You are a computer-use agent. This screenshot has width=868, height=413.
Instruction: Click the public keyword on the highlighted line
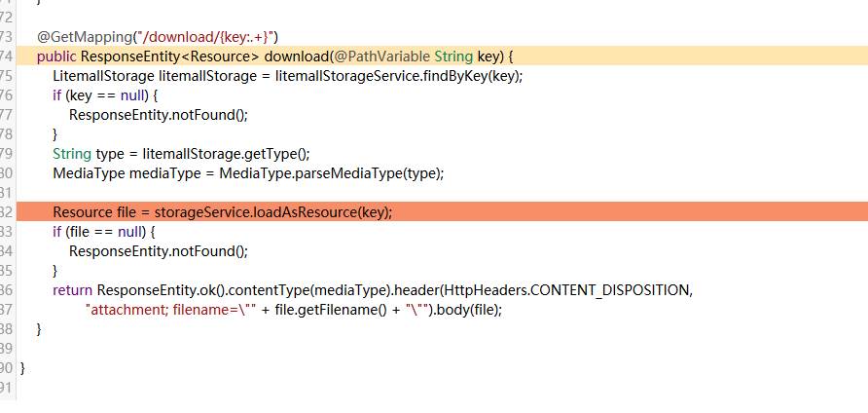click(x=56, y=56)
